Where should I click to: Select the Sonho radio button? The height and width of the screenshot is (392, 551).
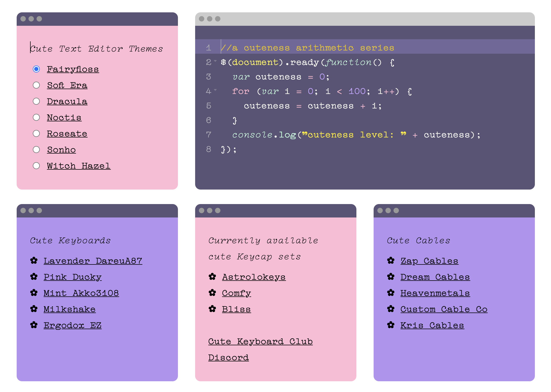point(36,150)
